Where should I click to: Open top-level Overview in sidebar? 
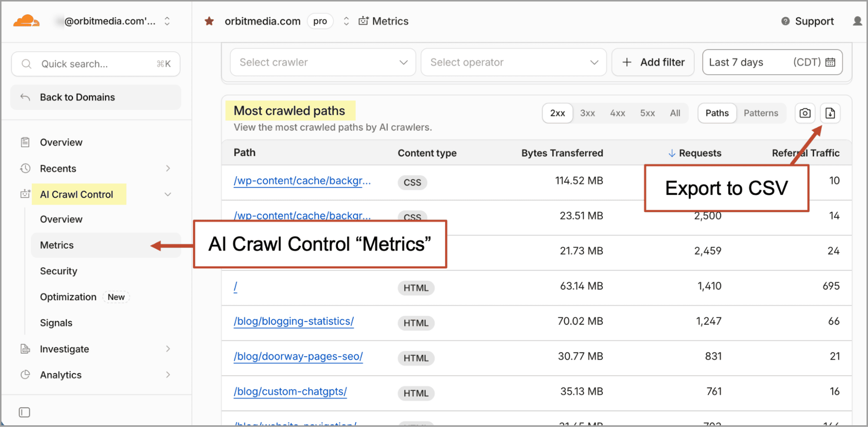pos(61,142)
